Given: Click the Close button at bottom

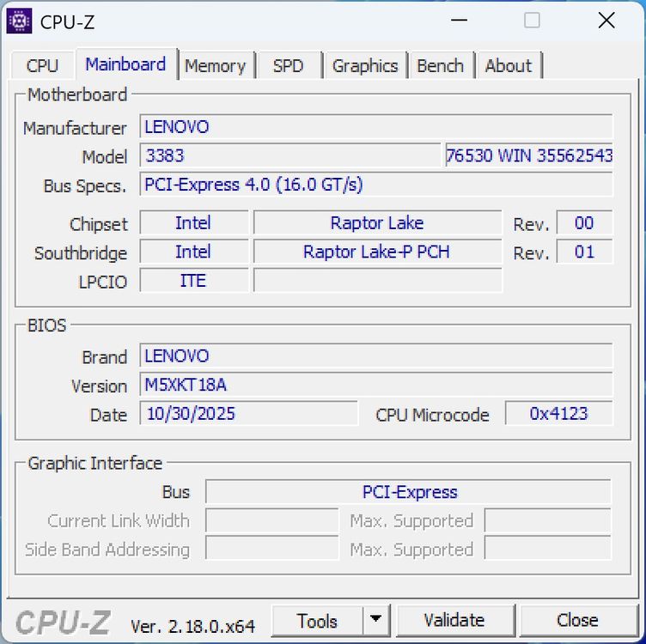Looking at the screenshot, I should coord(578,621).
